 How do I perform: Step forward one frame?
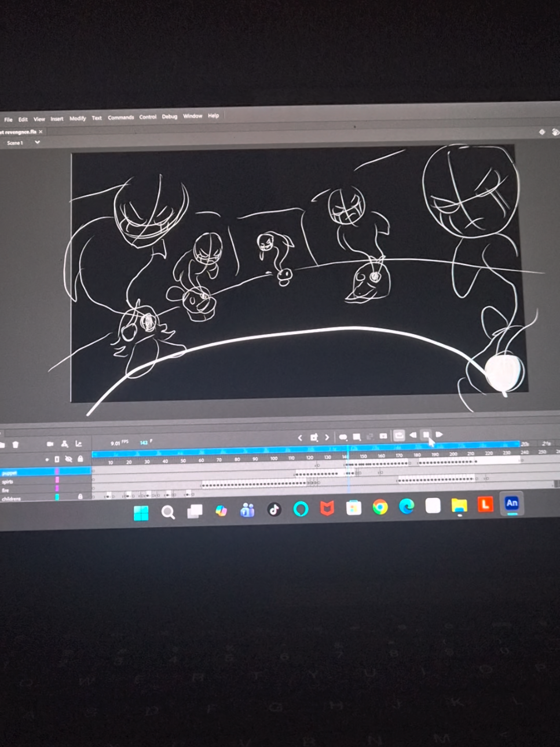(x=440, y=434)
